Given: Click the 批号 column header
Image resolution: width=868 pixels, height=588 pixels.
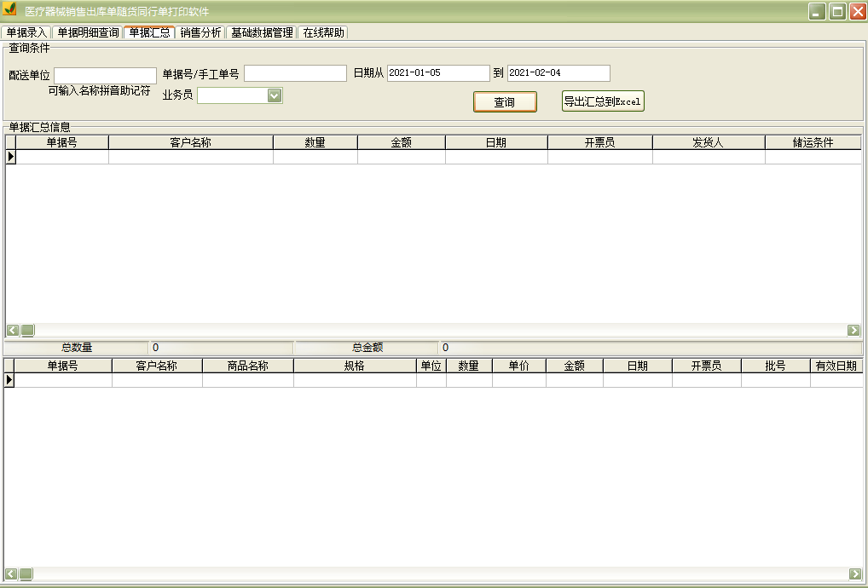Looking at the screenshot, I should click(x=776, y=366).
